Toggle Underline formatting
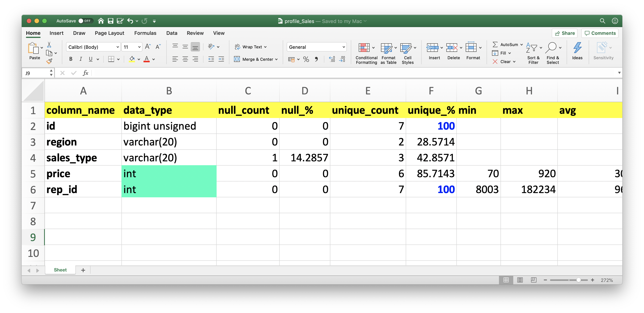Viewport: 644px width, 313px height. coord(91,59)
